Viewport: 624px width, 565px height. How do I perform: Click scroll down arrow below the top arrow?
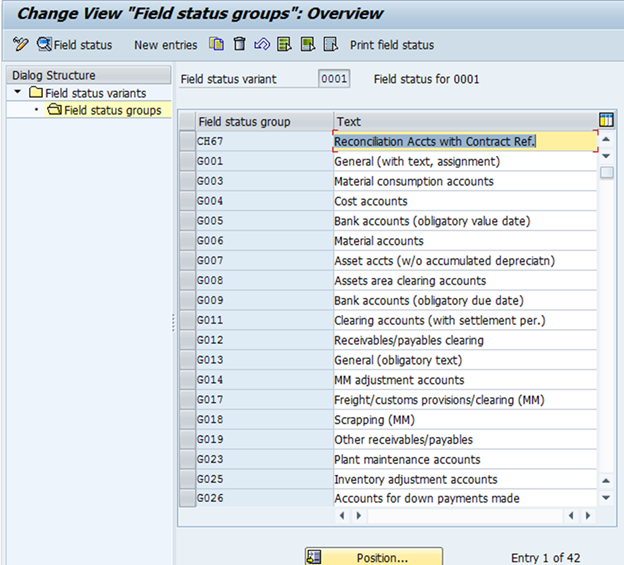click(x=606, y=156)
